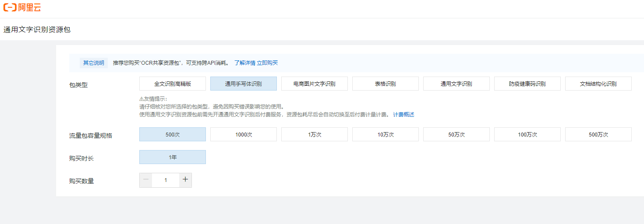Image resolution: width=644 pixels, height=224 pixels.
Task: Click the 通用文字识别资源包 page title
Action: click(x=37, y=30)
